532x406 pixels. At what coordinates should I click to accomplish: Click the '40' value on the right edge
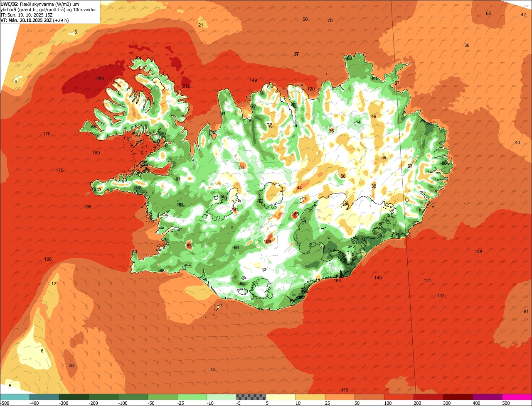[517, 142]
